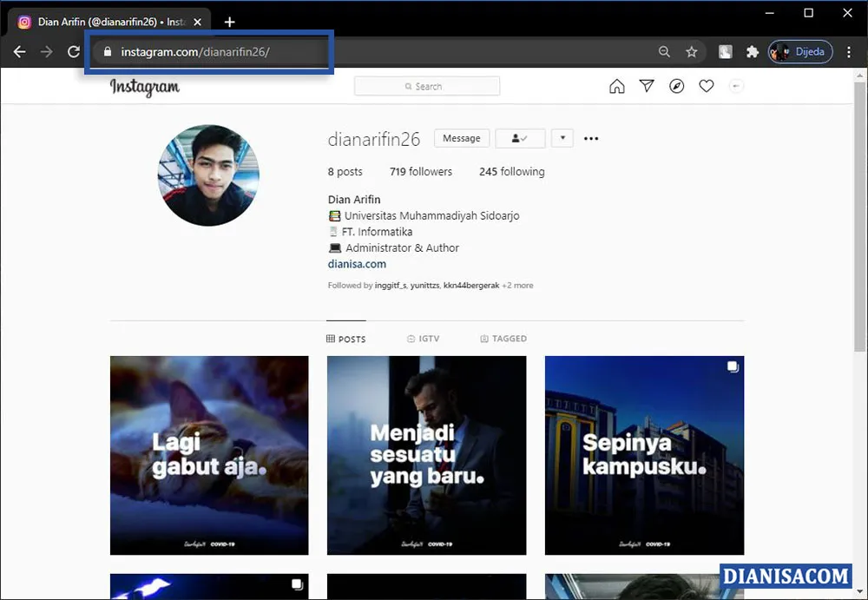Open the Dijeda profile menu
This screenshot has height=600, width=868.
coord(799,51)
